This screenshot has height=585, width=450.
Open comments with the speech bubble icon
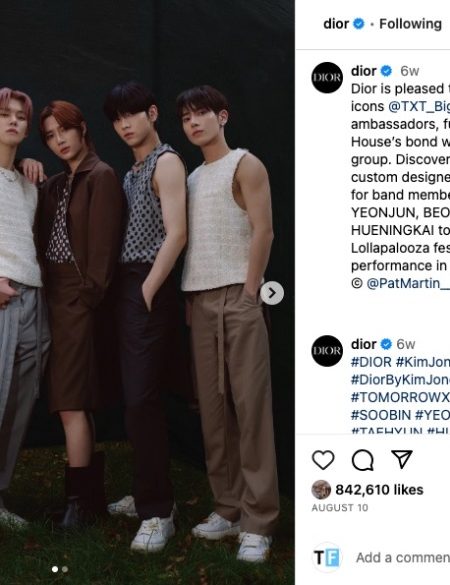click(363, 460)
